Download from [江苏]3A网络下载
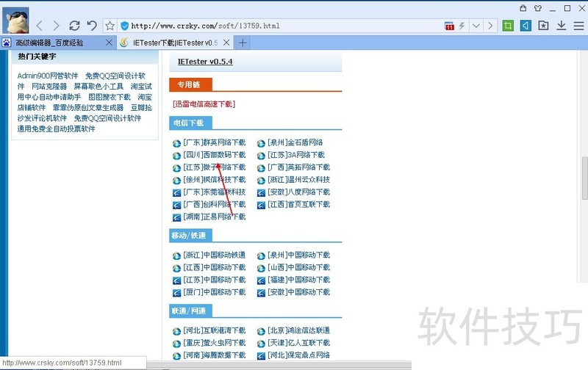The width and height of the screenshot is (588, 370). 296,155
